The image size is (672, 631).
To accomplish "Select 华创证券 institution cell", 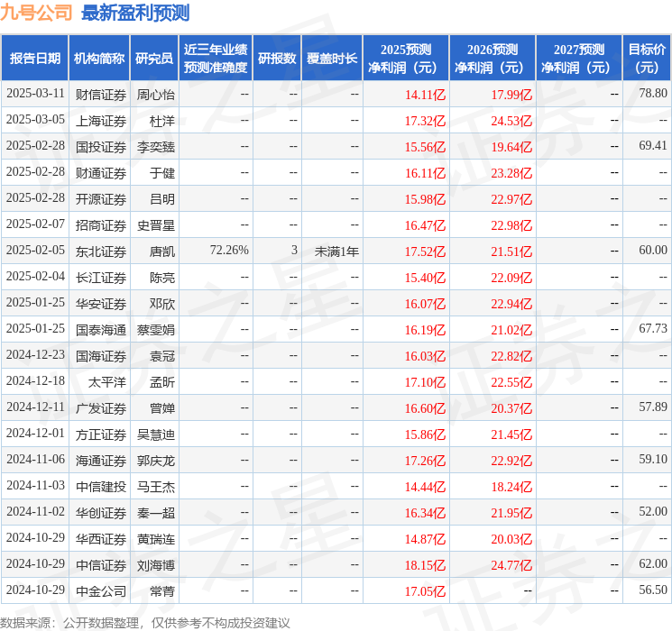I will click(x=101, y=513).
